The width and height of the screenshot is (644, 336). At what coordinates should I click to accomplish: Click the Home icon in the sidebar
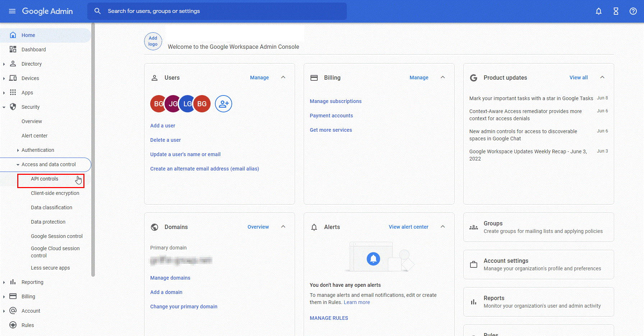[x=13, y=35]
